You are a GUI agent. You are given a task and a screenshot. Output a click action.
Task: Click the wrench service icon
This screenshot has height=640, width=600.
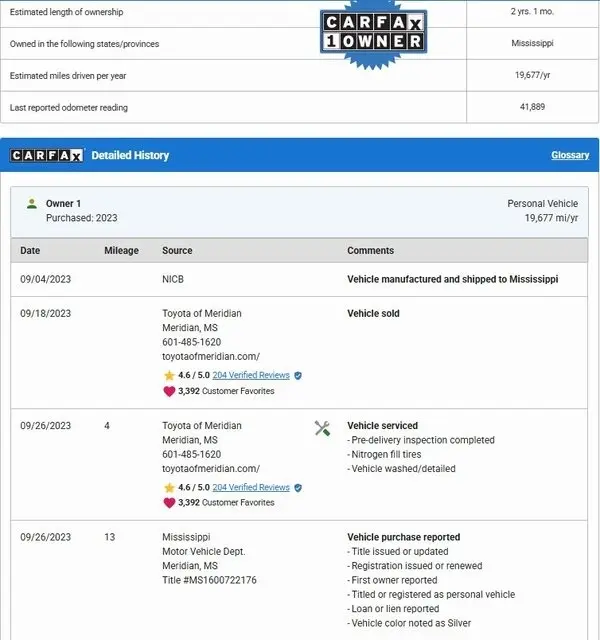point(322,428)
